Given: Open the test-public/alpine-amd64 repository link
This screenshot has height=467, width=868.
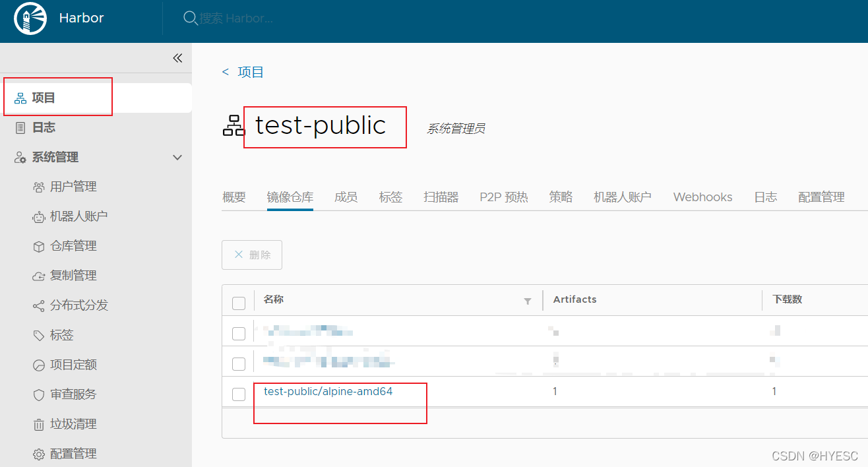Looking at the screenshot, I should [x=328, y=391].
